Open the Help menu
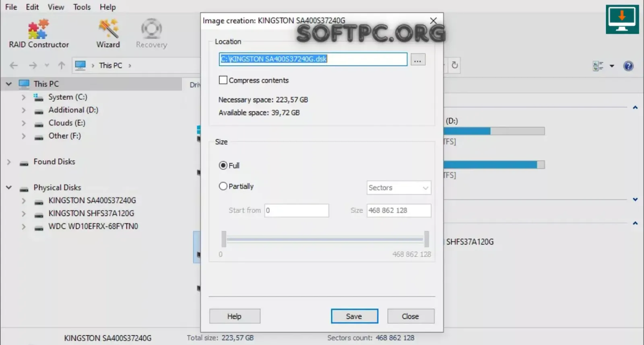 pyautogui.click(x=107, y=7)
